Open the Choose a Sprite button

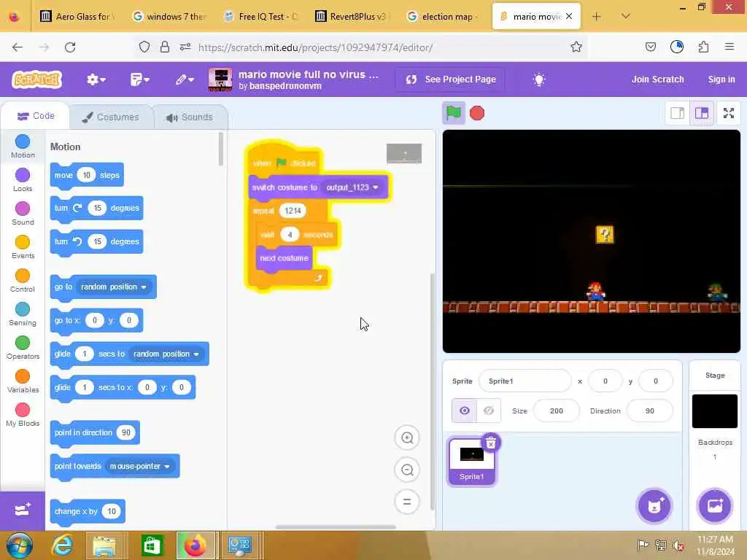click(654, 506)
